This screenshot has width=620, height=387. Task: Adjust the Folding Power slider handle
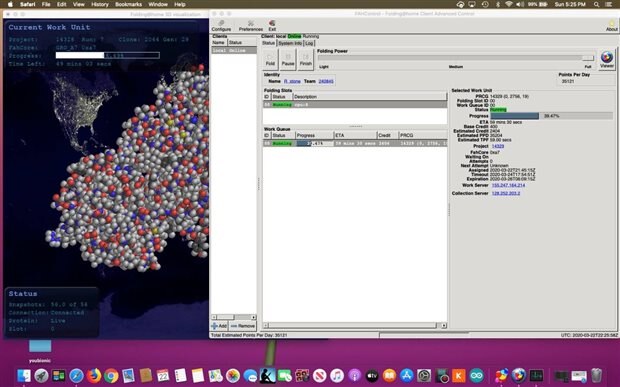click(588, 58)
